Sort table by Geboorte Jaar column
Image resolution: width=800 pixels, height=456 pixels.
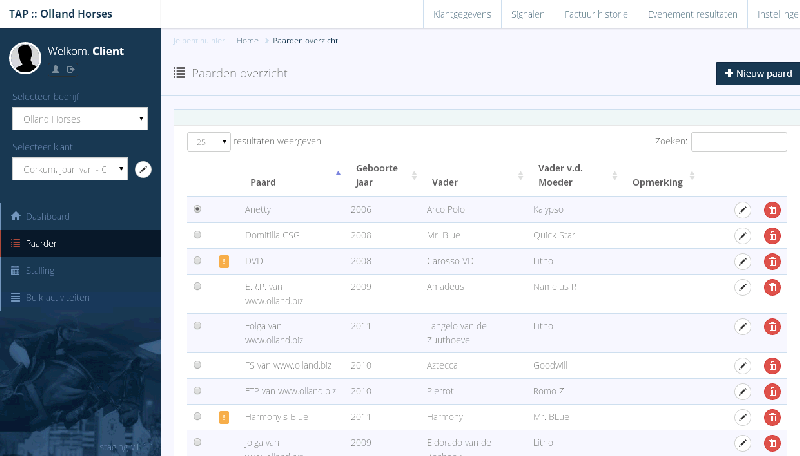(x=385, y=175)
